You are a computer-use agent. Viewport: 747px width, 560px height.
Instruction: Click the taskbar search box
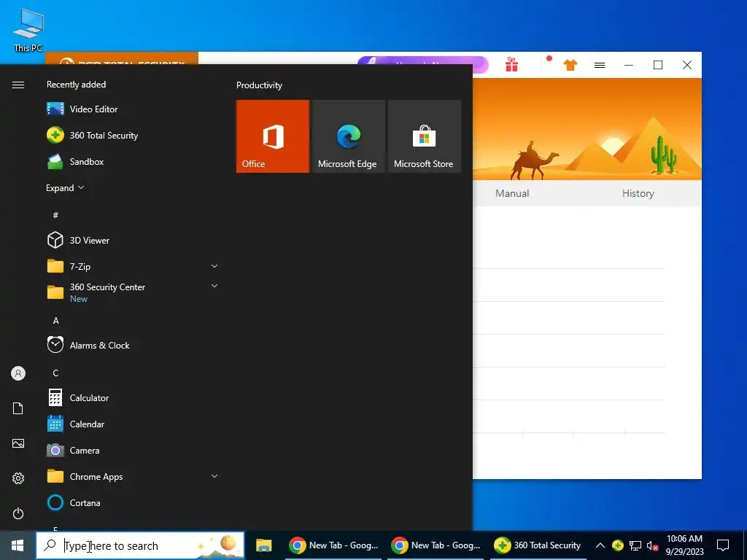140,545
